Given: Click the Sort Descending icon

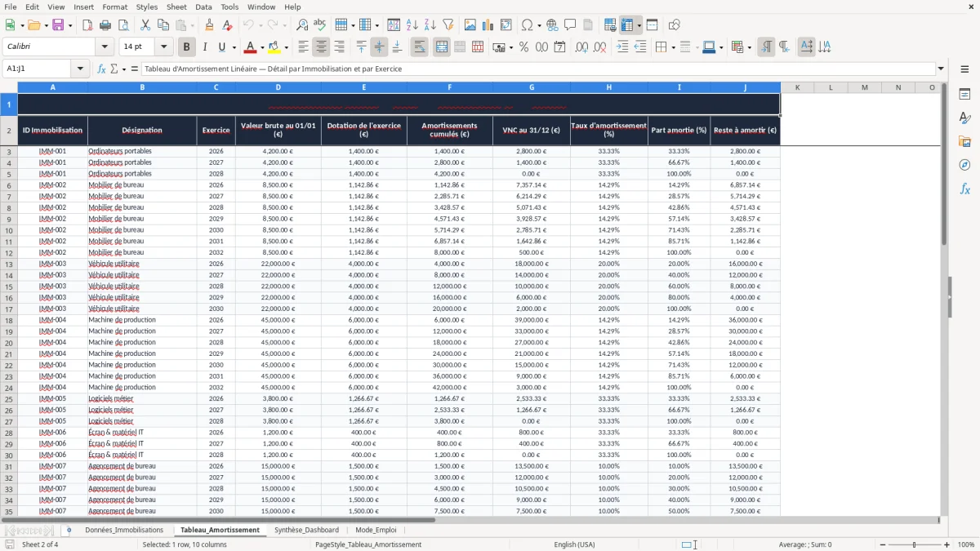Looking at the screenshot, I should [430, 25].
